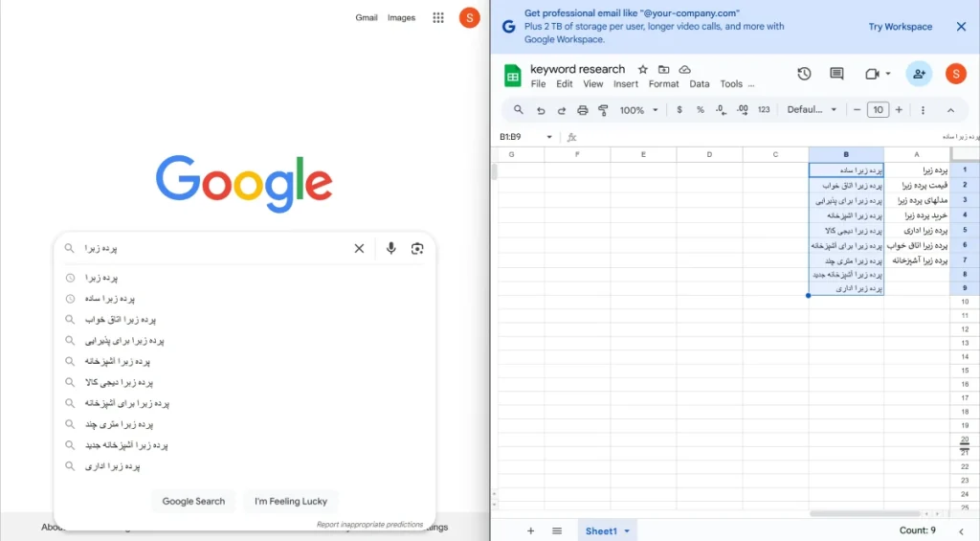Check the cloud document status icon
The height and width of the screenshot is (541, 980).
(684, 70)
